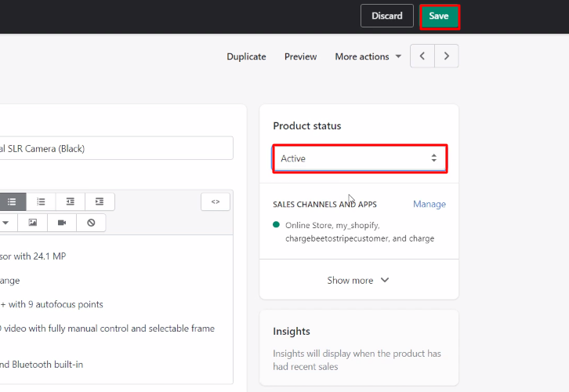569x392 pixels.
Task: Click the indent icon in editor
Action: point(100,201)
